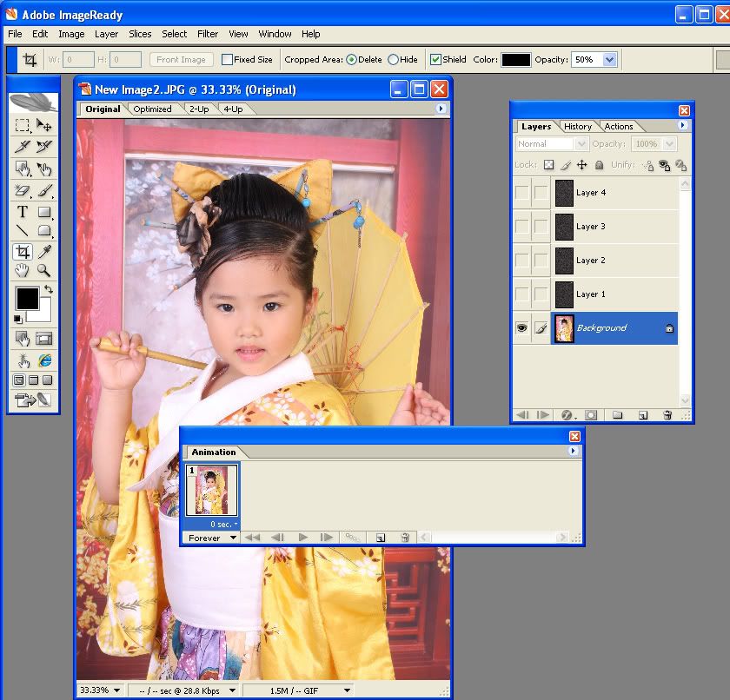
Task: Pick the Eyedropper tool
Action: [44, 251]
